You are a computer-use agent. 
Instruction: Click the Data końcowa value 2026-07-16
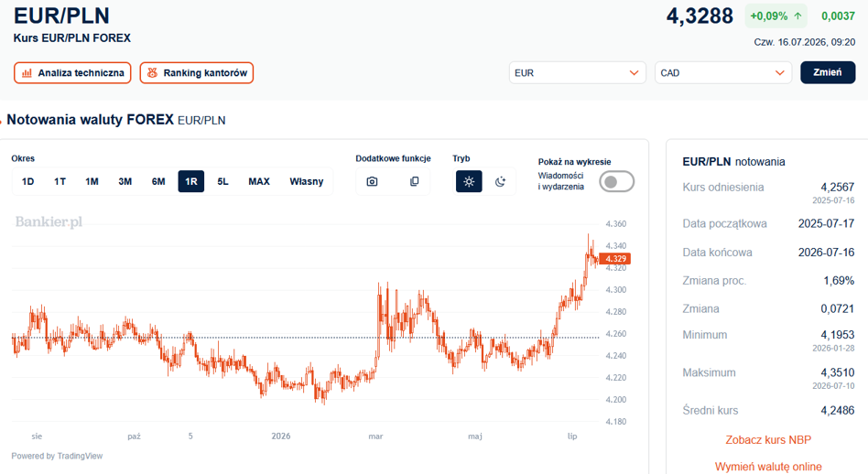tap(826, 253)
